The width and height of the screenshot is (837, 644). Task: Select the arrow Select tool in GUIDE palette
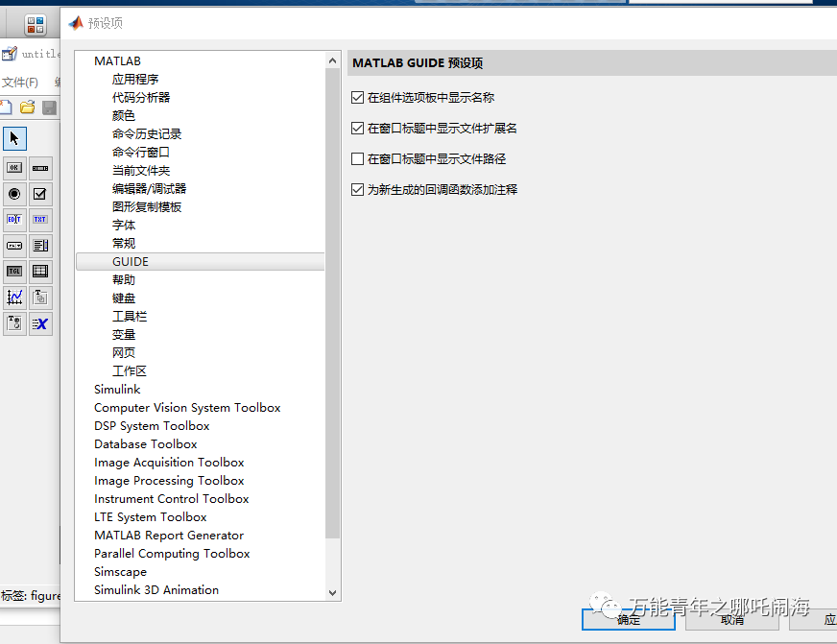[x=14, y=139]
